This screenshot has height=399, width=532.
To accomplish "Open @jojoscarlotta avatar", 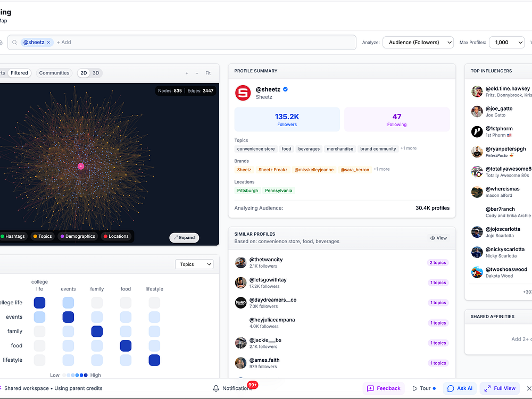I will click(477, 232).
